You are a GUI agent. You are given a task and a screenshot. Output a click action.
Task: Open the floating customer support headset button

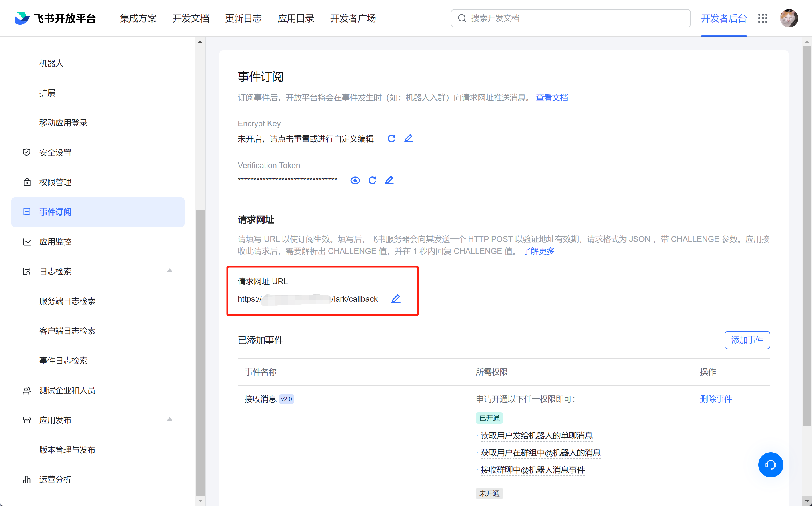771,465
